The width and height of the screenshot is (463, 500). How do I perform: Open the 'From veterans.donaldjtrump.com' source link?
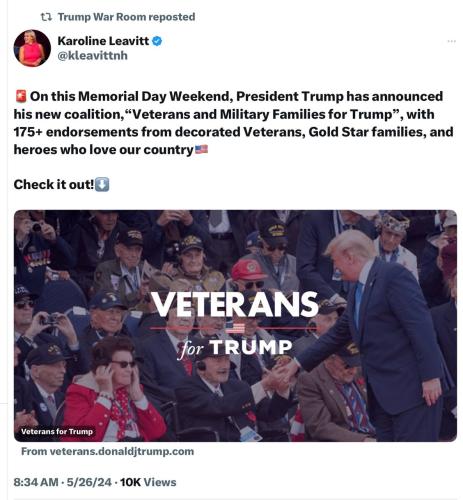107,451
